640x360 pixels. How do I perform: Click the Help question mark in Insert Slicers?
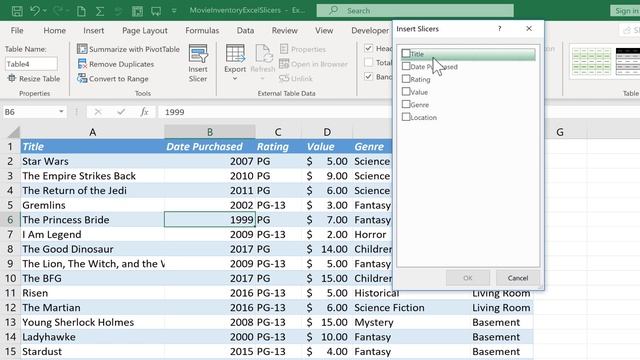pos(500,29)
